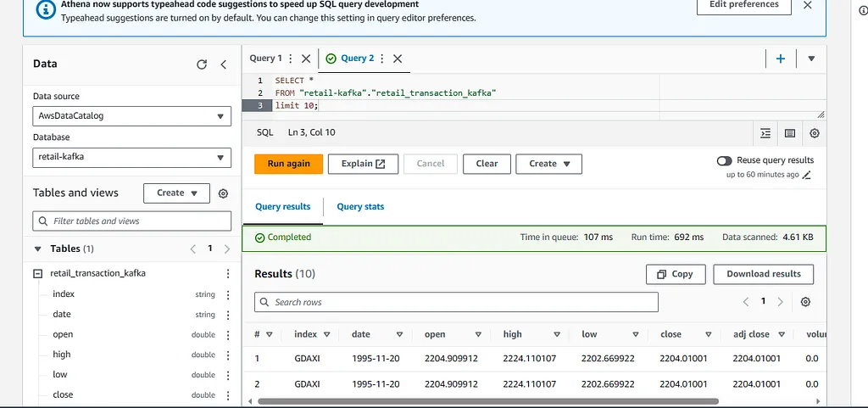Open index column actions menu
Image resolution: width=868 pixels, height=408 pixels.
(x=227, y=294)
